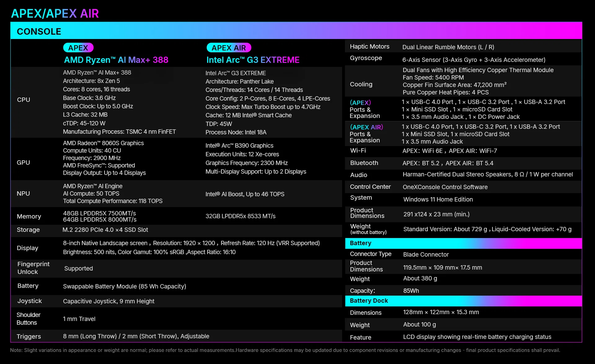Click "Pure Copper Heat Pipes: 4 PCS" line
595x364 pixels.
click(x=446, y=92)
